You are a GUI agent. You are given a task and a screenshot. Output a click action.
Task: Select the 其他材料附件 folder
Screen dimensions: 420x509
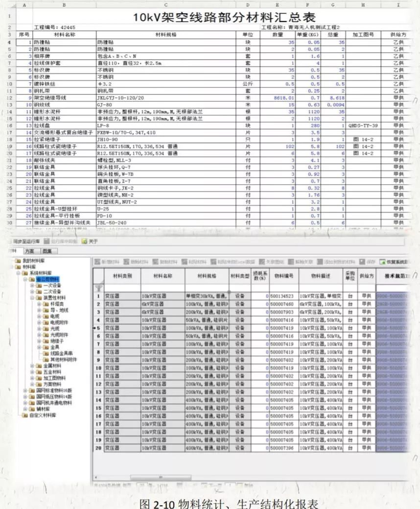[60, 360]
